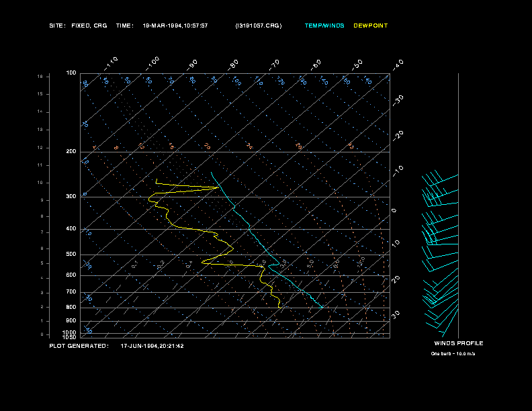The height and width of the screenshot is (411, 532).
Task: Click the -20 temperature label on right edge
Action: click(x=398, y=136)
